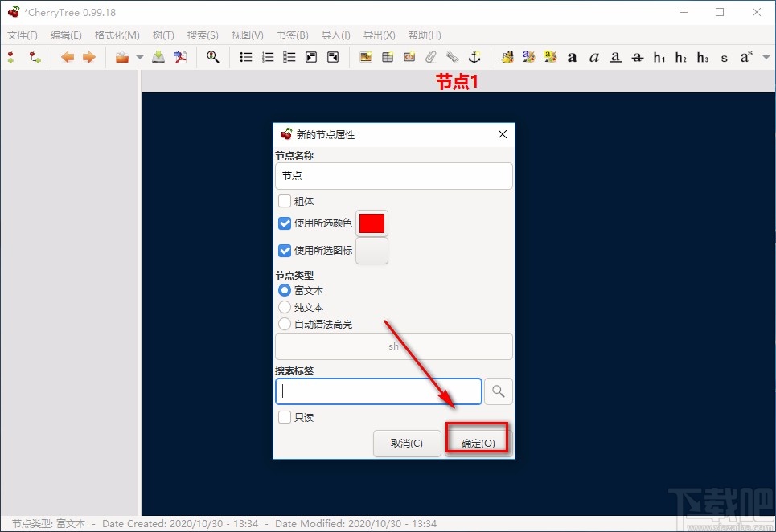776x532 pixels.
Task: Click the add subnode toolbar icon
Action: tap(35, 57)
